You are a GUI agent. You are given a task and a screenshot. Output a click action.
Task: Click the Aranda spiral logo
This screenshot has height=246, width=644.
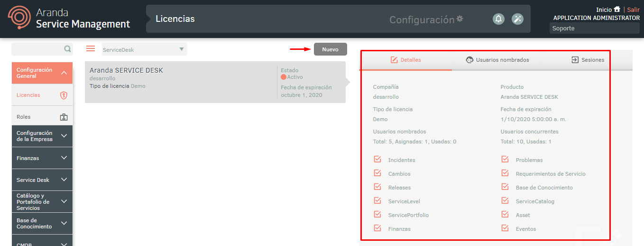pyautogui.click(x=20, y=18)
